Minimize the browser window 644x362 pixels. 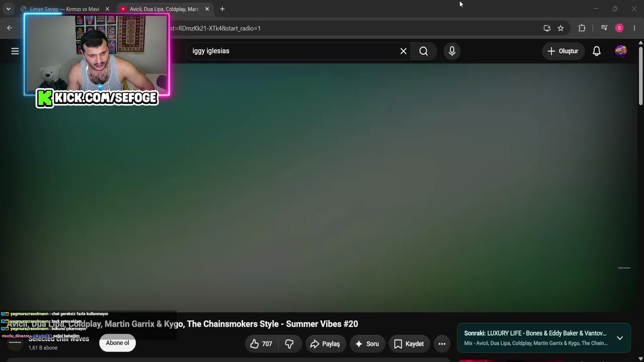coord(596,9)
